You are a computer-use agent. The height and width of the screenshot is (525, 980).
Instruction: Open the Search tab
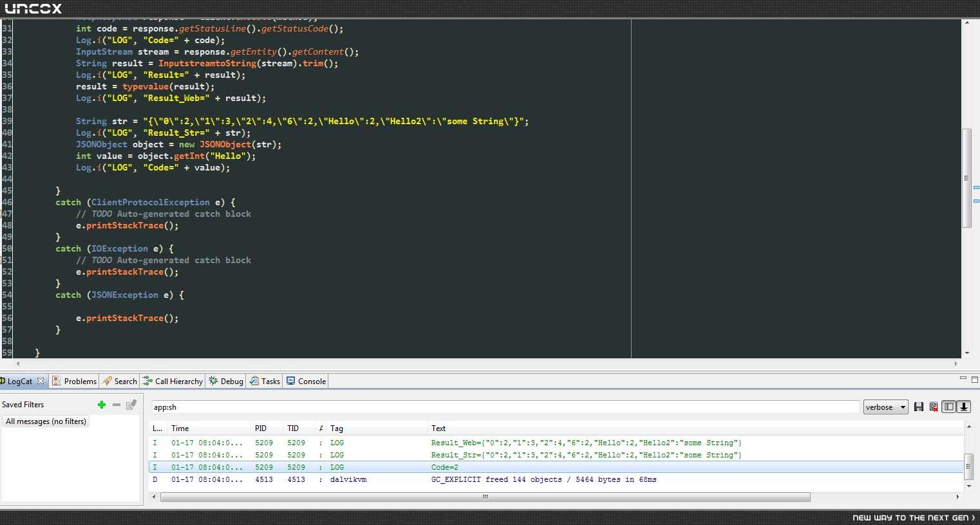tap(120, 381)
